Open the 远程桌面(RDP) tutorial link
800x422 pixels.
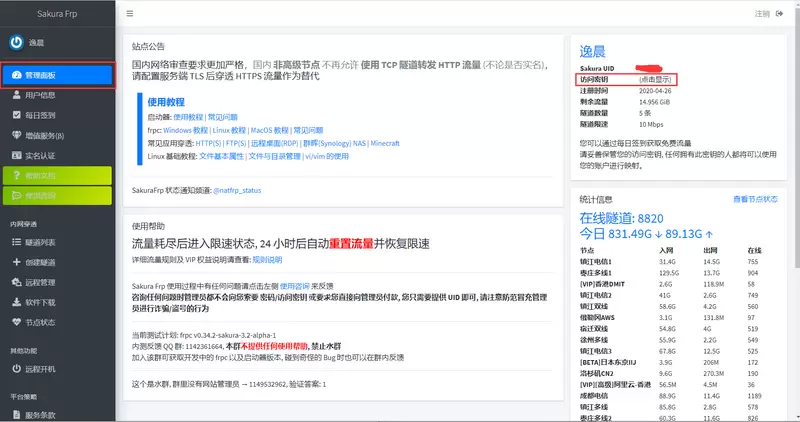(x=274, y=143)
